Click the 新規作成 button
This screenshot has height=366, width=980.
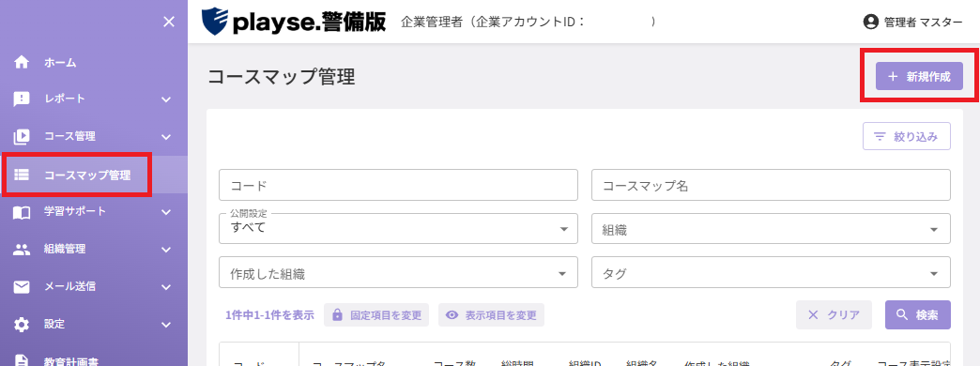coord(919,76)
